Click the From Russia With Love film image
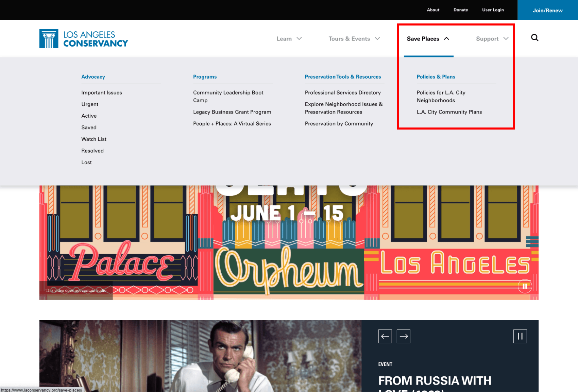This screenshot has height=392, width=578. pos(200,356)
